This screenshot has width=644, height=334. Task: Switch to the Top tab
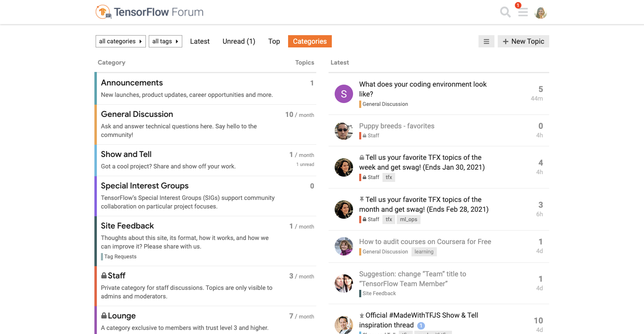point(274,41)
